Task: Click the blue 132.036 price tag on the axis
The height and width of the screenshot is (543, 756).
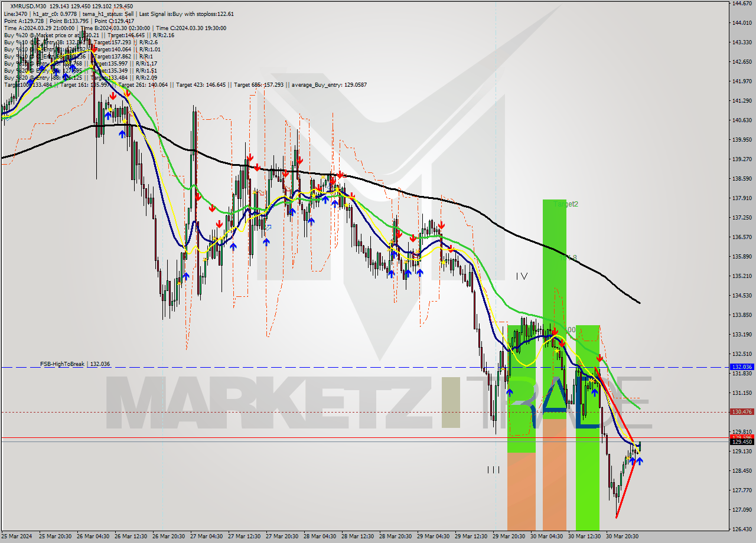Action: tap(742, 367)
